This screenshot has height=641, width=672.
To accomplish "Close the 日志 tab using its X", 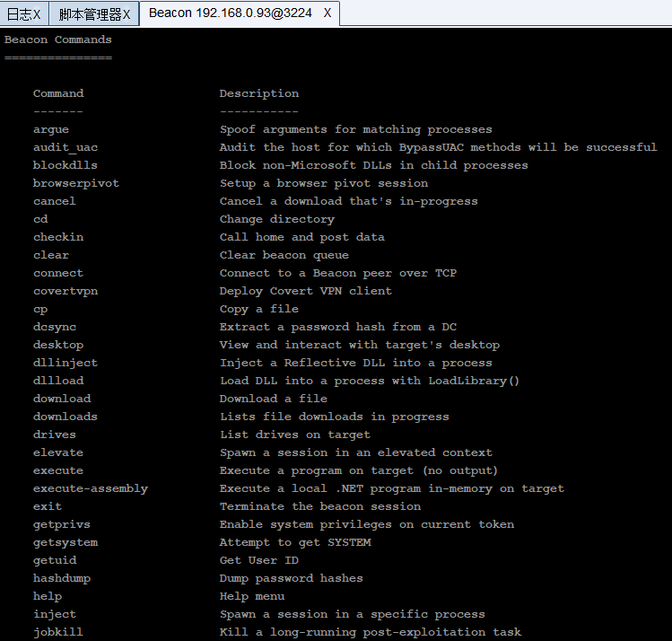I will 37,13.
